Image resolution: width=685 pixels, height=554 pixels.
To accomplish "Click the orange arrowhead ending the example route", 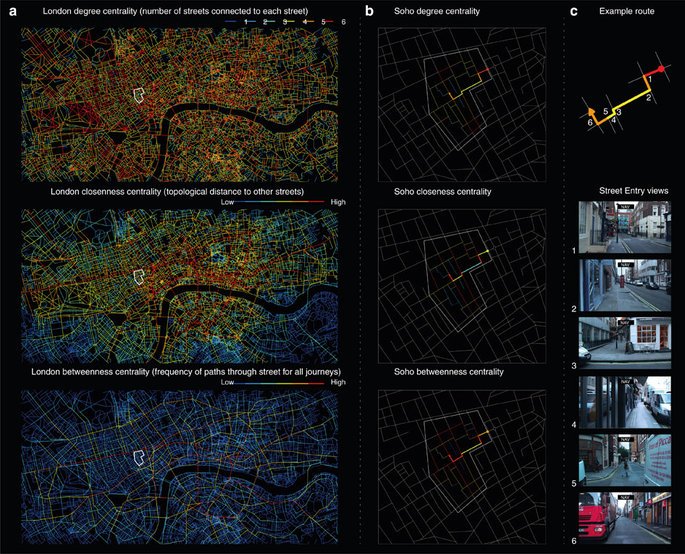I will pyautogui.click(x=591, y=111).
